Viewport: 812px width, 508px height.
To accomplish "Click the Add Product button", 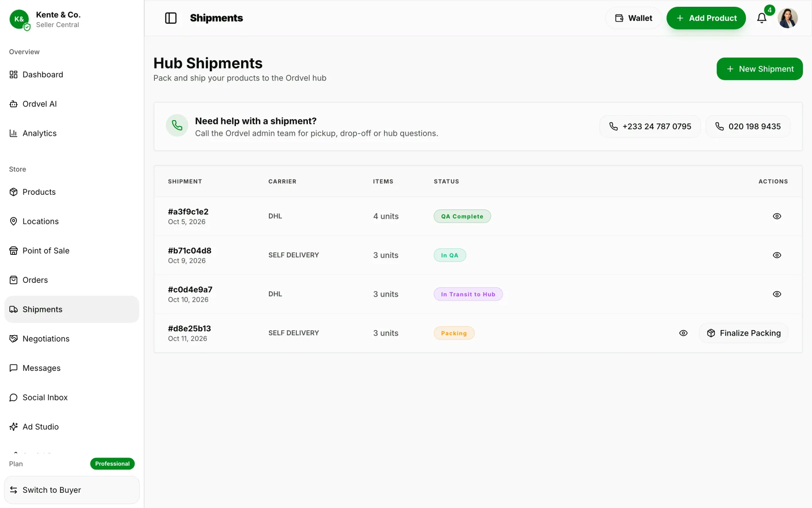I will coord(706,18).
